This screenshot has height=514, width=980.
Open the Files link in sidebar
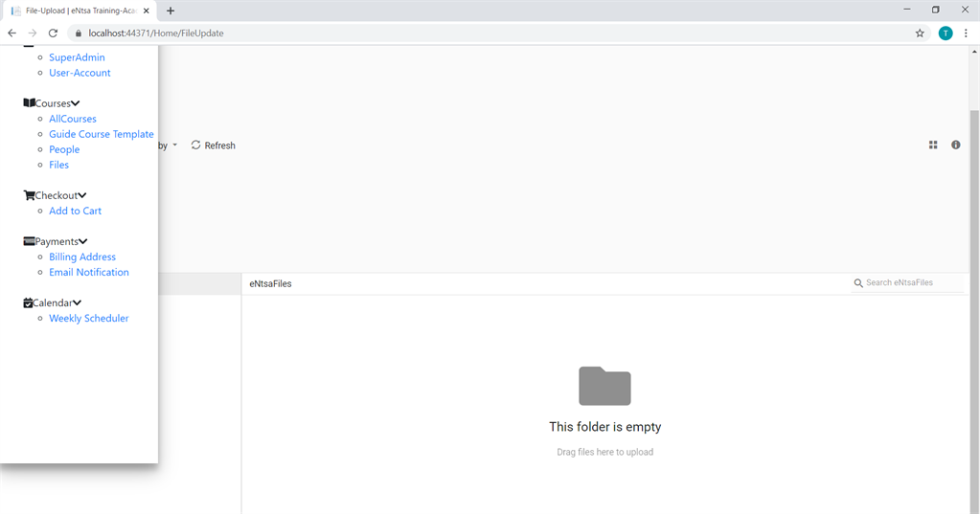click(x=58, y=165)
